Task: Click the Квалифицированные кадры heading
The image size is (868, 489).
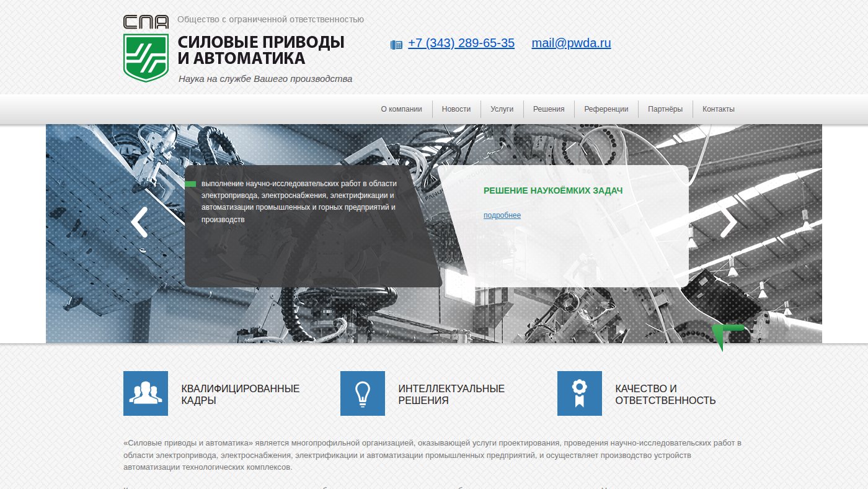Action: (x=241, y=395)
